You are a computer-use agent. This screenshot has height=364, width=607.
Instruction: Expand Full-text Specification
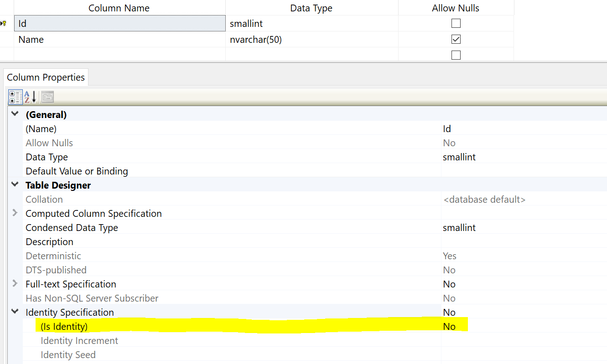click(15, 284)
